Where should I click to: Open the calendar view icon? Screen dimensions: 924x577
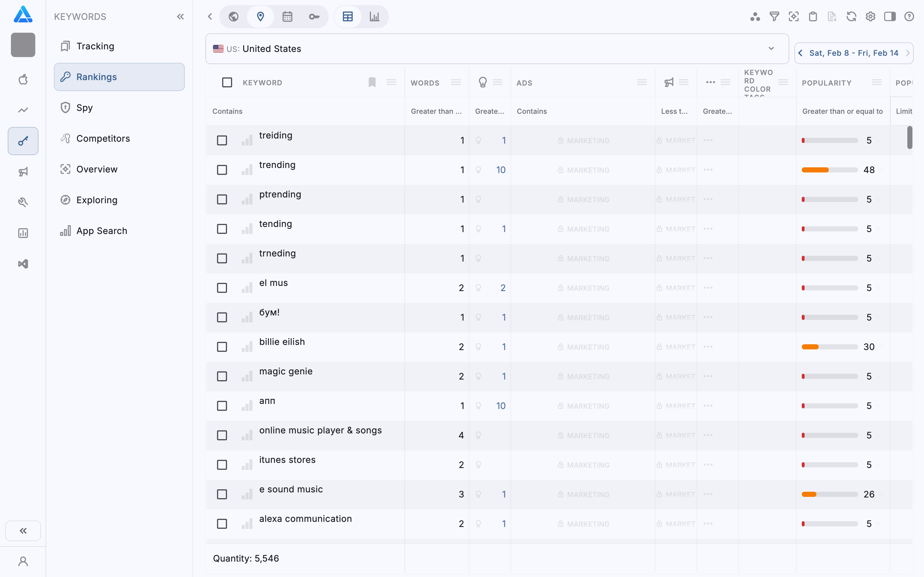(287, 16)
